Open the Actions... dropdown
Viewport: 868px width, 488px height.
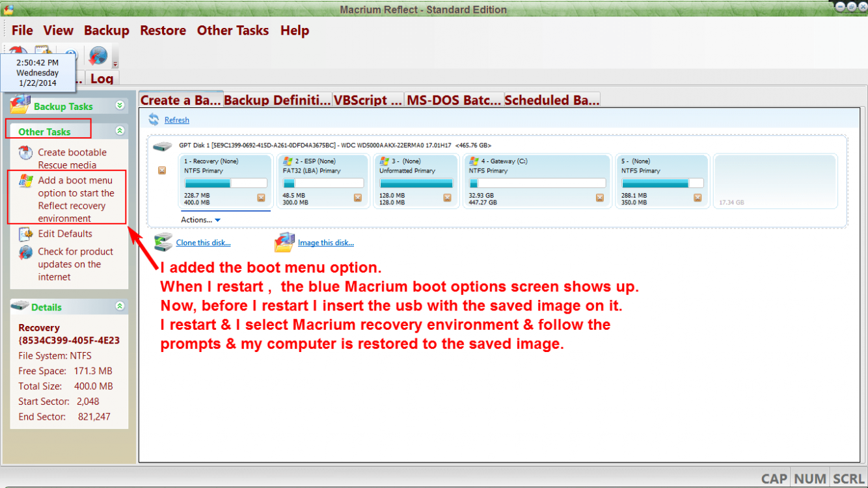click(x=200, y=220)
